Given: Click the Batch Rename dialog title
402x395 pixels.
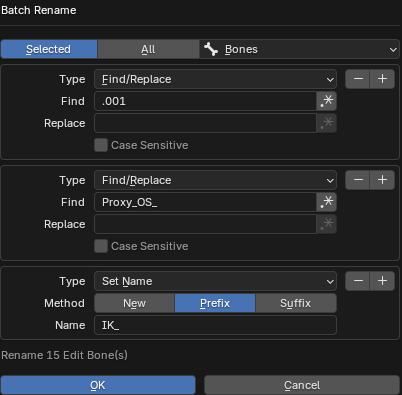Looking at the screenshot, I should point(39,10).
